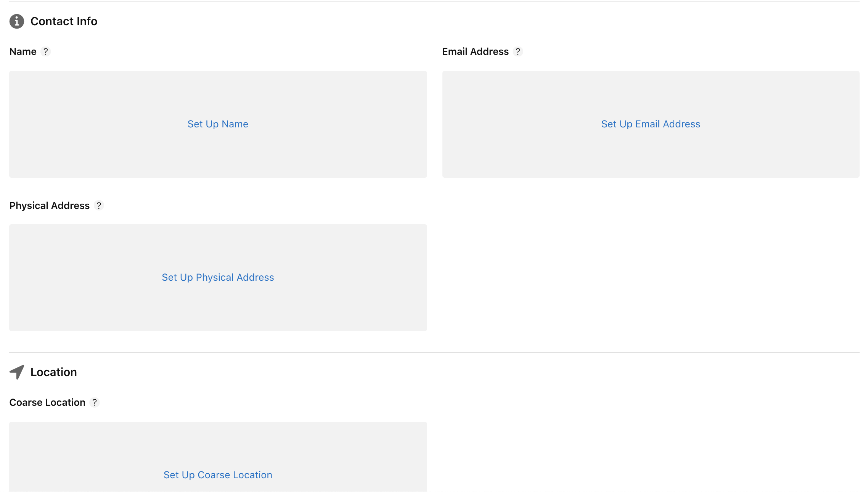
Task: Open the help tooltip next to Name
Action: click(46, 51)
